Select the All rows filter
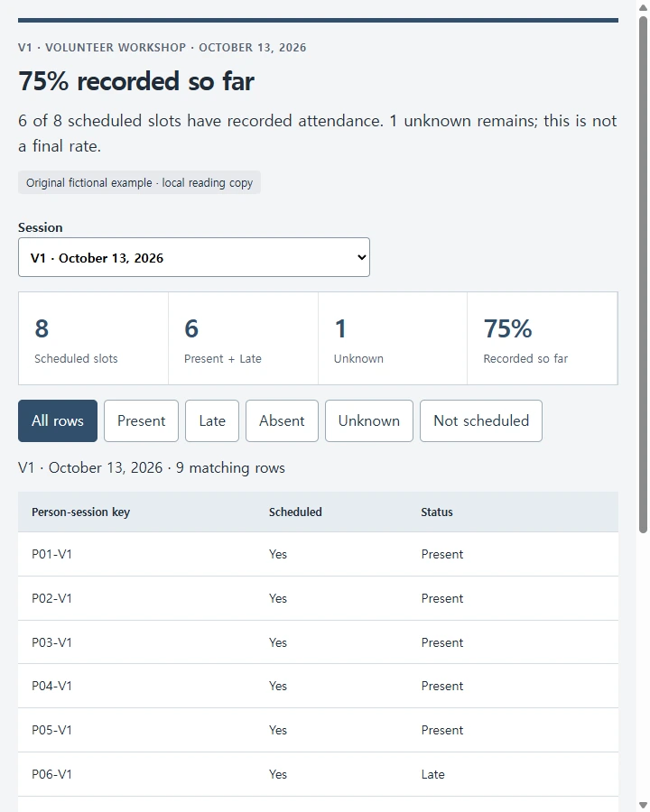The width and height of the screenshot is (650, 812). pyautogui.click(x=58, y=420)
